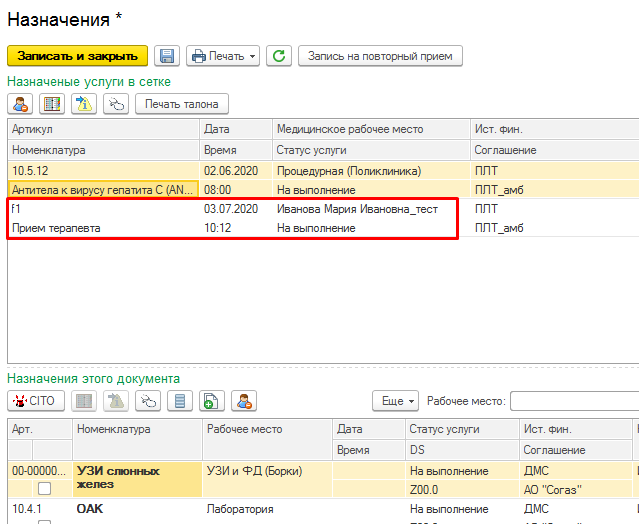
Task: Click the green refresh icon
Action: [279, 56]
